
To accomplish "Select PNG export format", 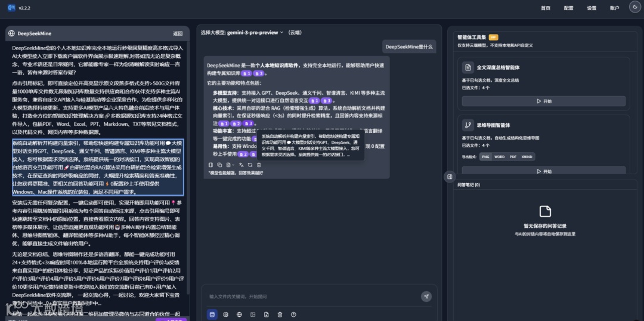I will click(485, 156).
